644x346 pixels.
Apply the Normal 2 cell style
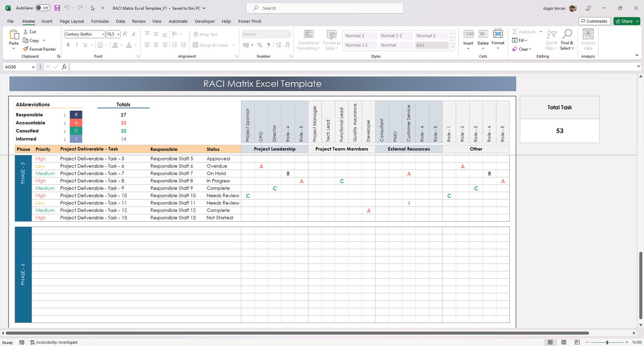[360, 36]
